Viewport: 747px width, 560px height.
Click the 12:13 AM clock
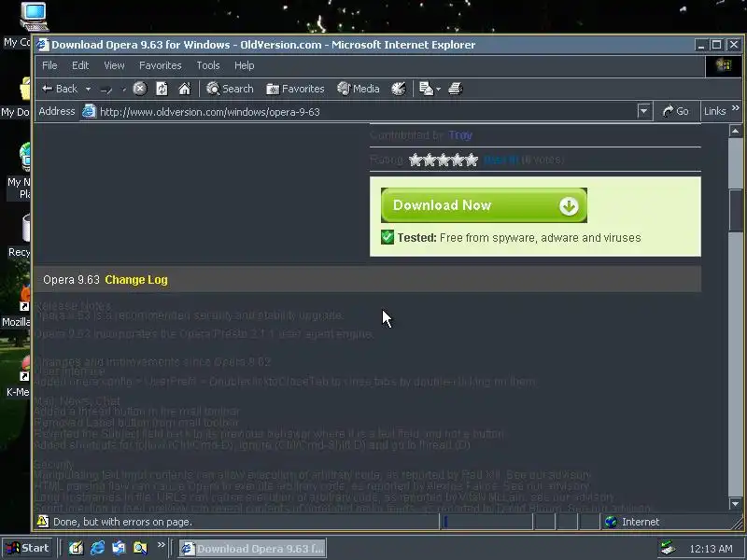pos(711,549)
